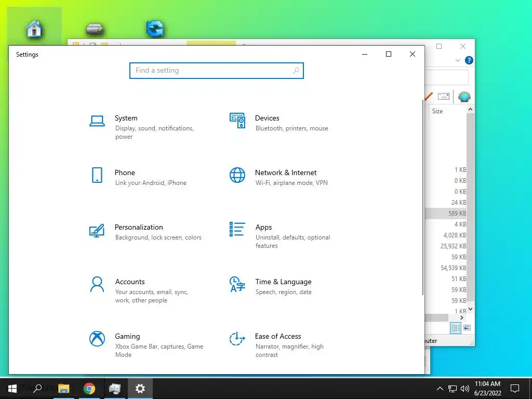Click the shell icon in File Explorer toolbar
This screenshot has height=399, width=532.
pyautogui.click(x=464, y=97)
